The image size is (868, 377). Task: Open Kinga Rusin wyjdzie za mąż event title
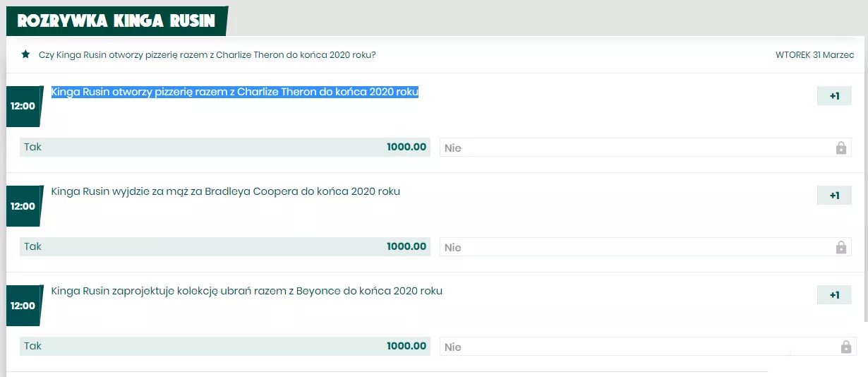(226, 191)
